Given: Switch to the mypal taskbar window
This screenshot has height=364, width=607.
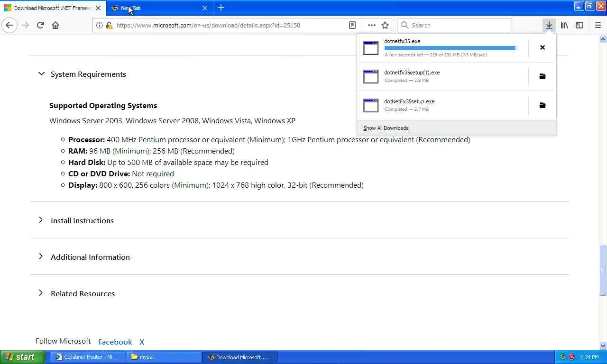Looking at the screenshot, I should 164,357.
